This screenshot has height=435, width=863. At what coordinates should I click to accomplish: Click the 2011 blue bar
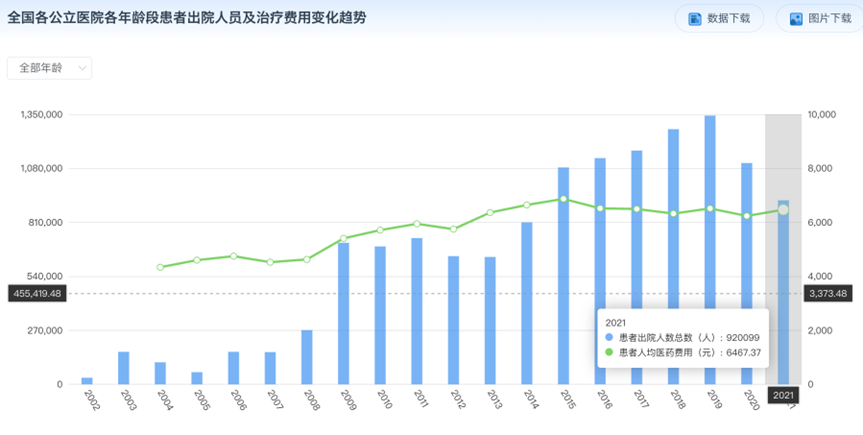pyautogui.click(x=417, y=311)
